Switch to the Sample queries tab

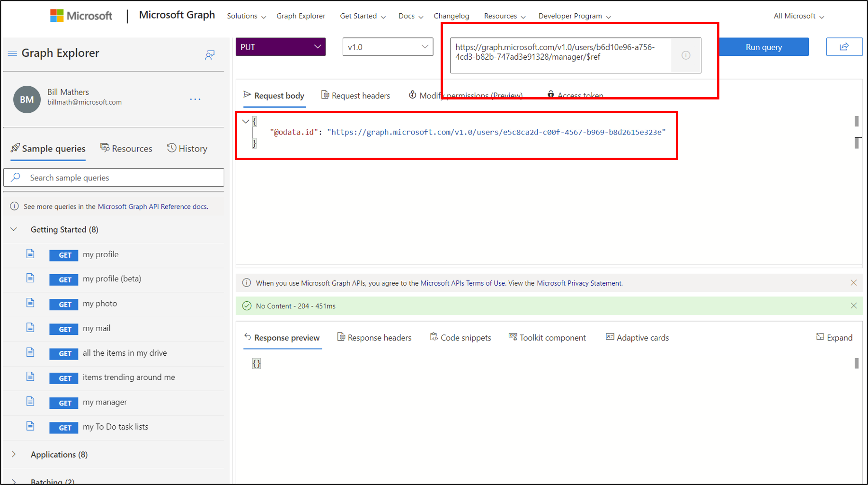(48, 148)
